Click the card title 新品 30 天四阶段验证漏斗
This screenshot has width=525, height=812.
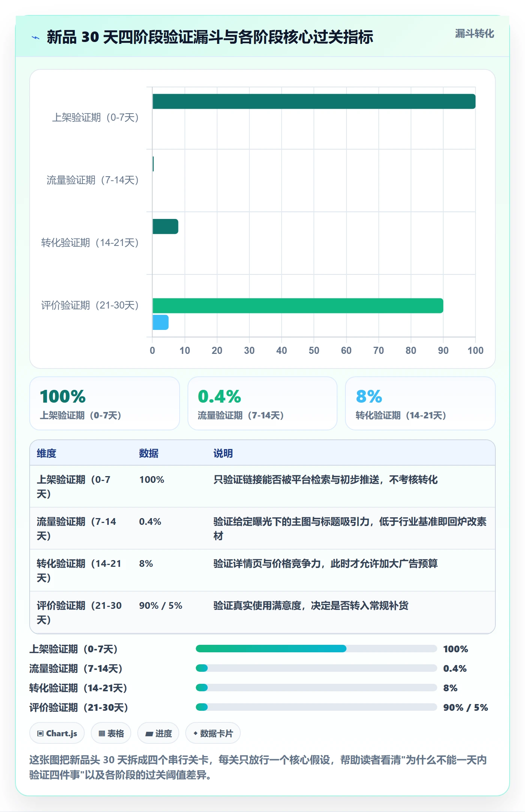(210, 37)
